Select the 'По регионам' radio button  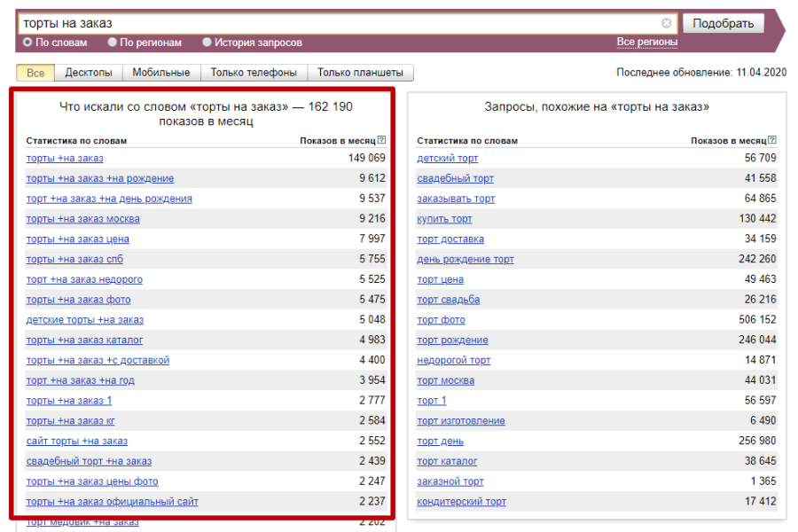[x=113, y=43]
